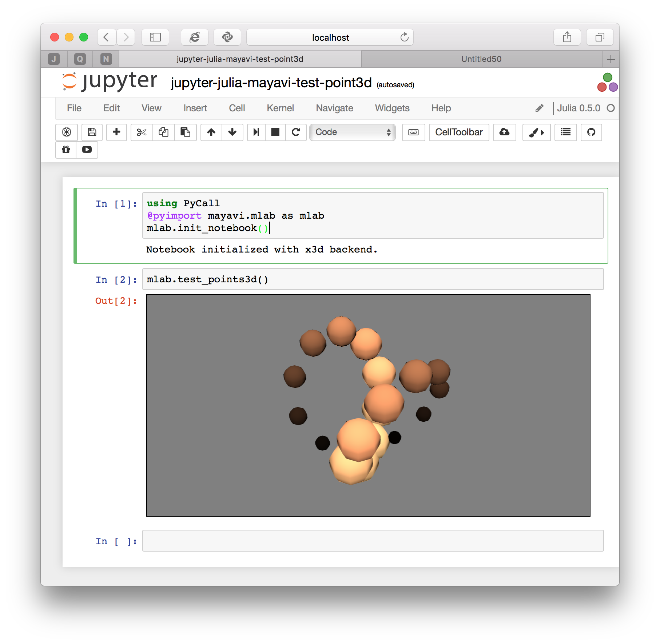Image resolution: width=660 pixels, height=644 pixels.
Task: Click the Out[2] output prompt
Action: (x=116, y=301)
